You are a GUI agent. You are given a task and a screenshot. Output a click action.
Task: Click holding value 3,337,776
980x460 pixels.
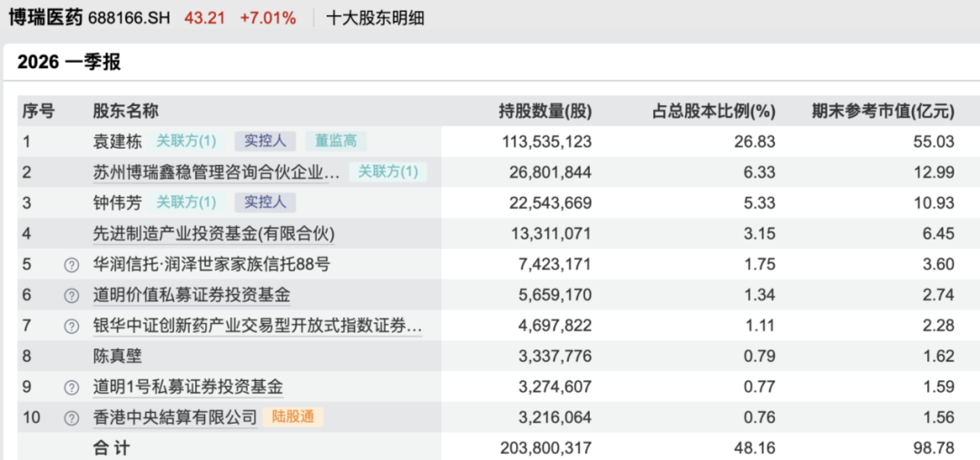tap(555, 357)
